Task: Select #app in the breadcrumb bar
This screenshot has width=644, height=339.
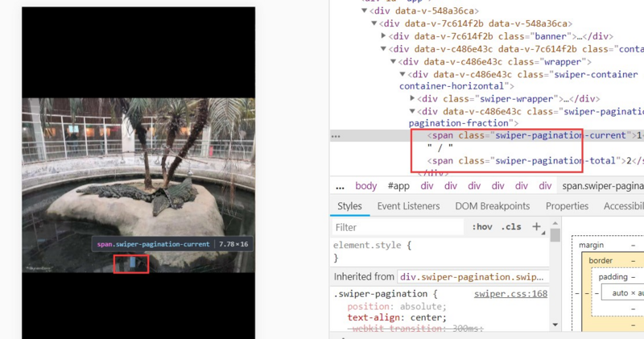Action: click(x=398, y=186)
